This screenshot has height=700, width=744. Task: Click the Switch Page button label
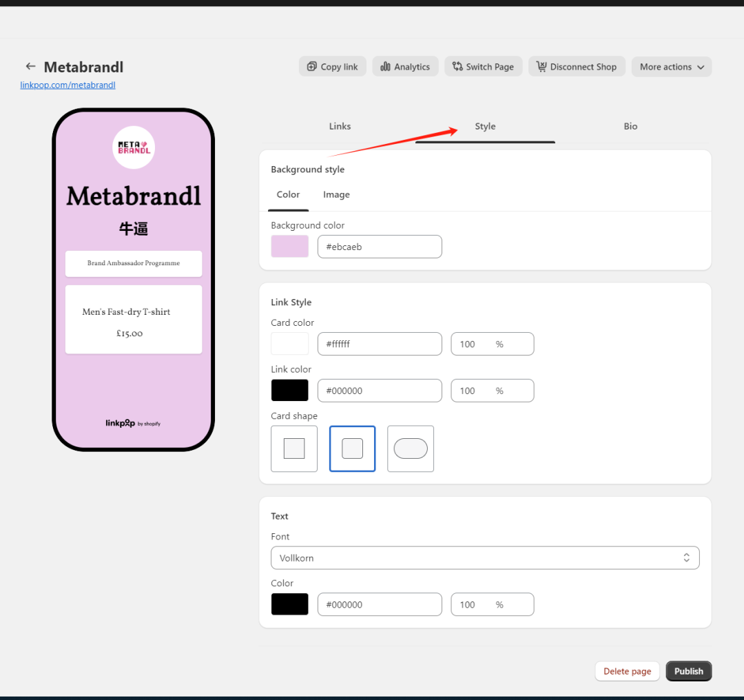(x=490, y=67)
